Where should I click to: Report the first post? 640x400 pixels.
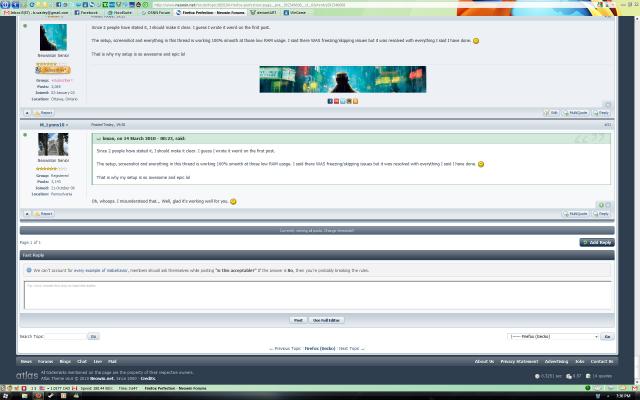[43, 113]
